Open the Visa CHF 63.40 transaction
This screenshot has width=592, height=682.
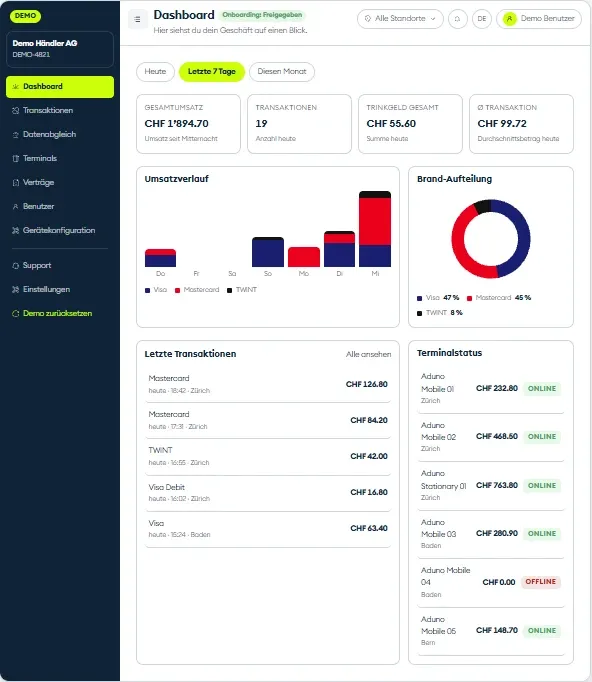coord(268,529)
